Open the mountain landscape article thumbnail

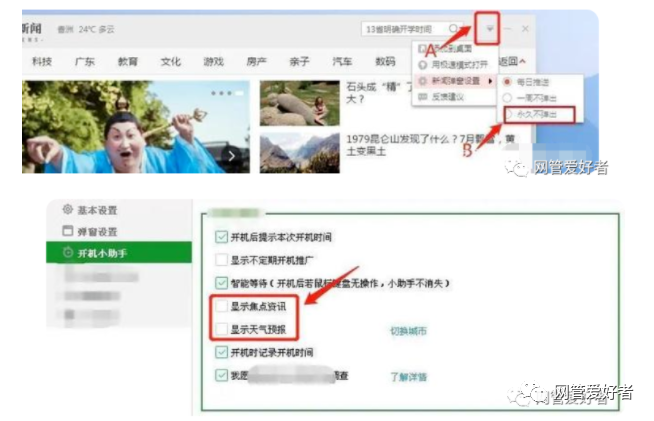299,153
